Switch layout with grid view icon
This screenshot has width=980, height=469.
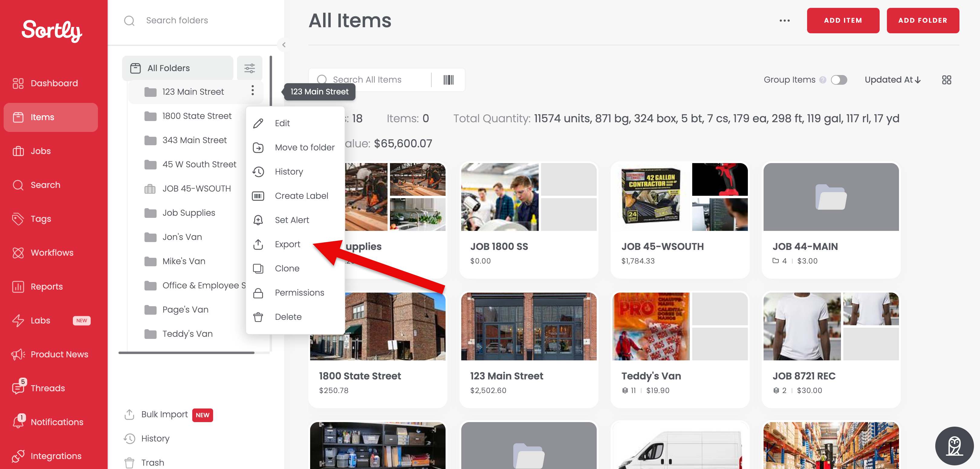tap(946, 80)
